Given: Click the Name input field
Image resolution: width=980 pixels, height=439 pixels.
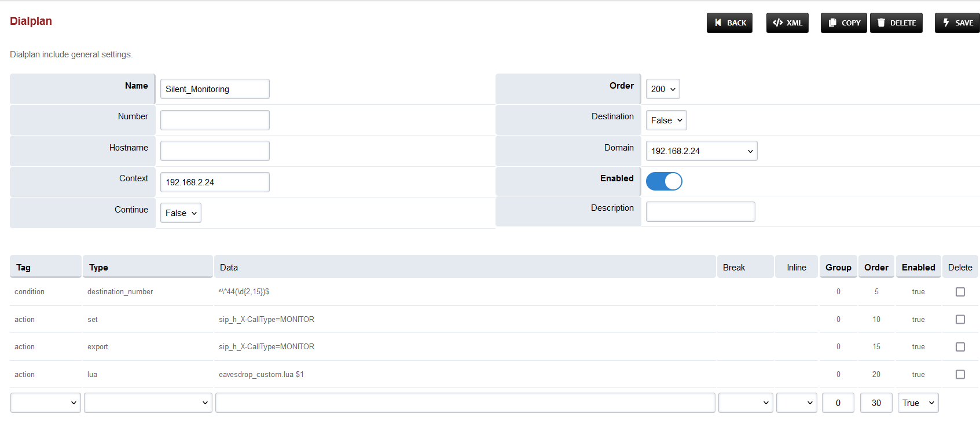Looking at the screenshot, I should point(215,89).
